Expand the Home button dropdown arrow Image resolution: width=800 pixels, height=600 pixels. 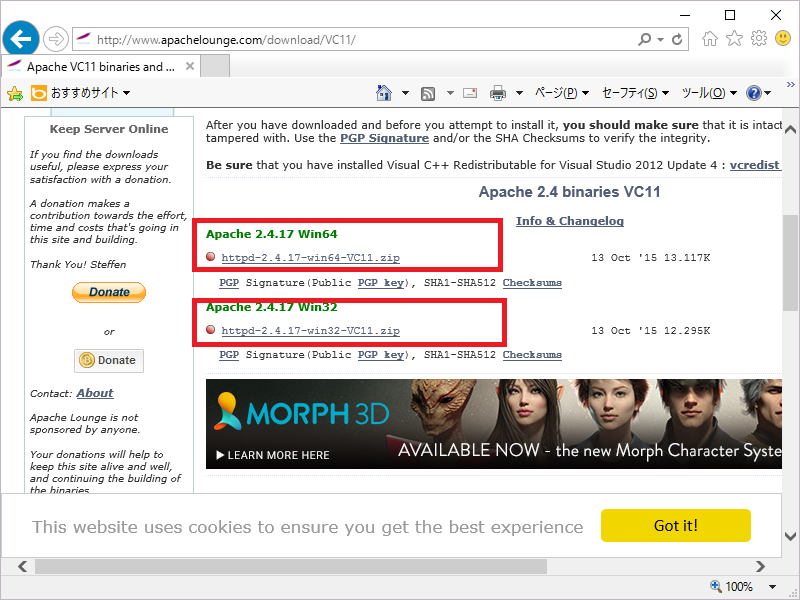pos(405,93)
